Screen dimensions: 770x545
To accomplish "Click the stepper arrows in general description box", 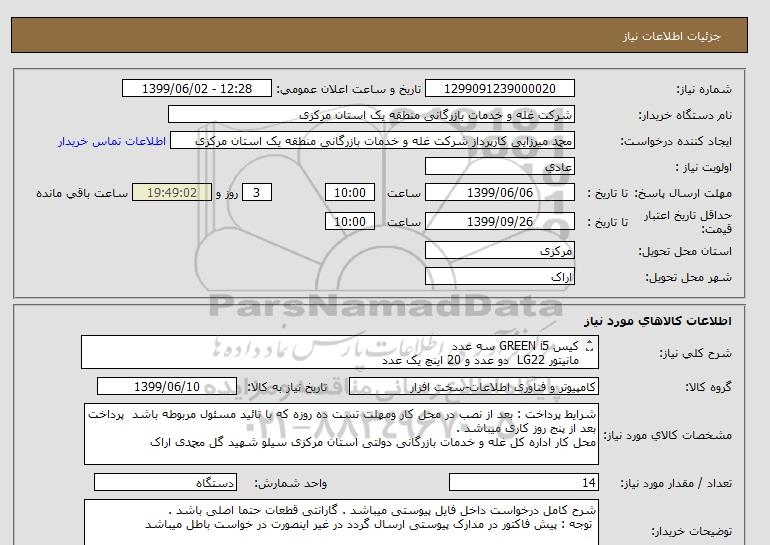I will [590, 347].
